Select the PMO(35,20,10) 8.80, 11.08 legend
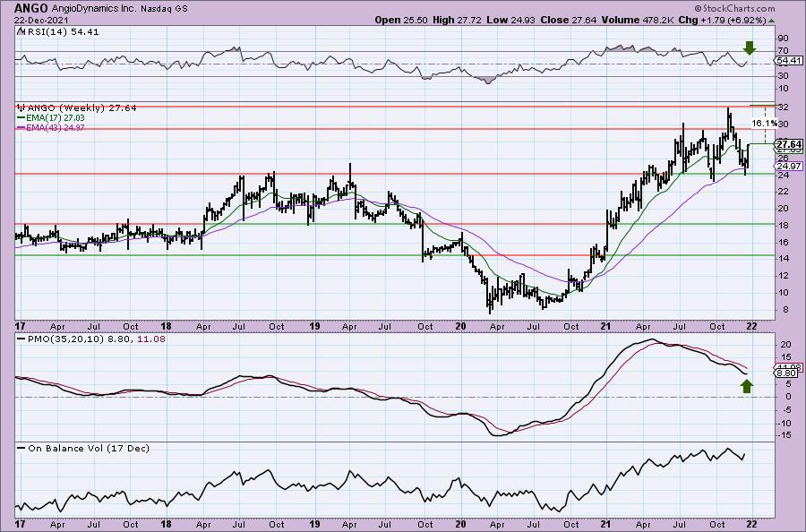The image size is (806, 532). pyautogui.click(x=96, y=339)
